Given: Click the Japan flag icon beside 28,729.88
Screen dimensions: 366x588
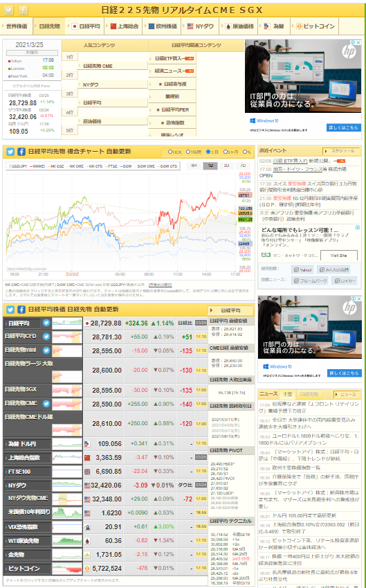Looking at the screenshot, I should (x=87, y=323).
